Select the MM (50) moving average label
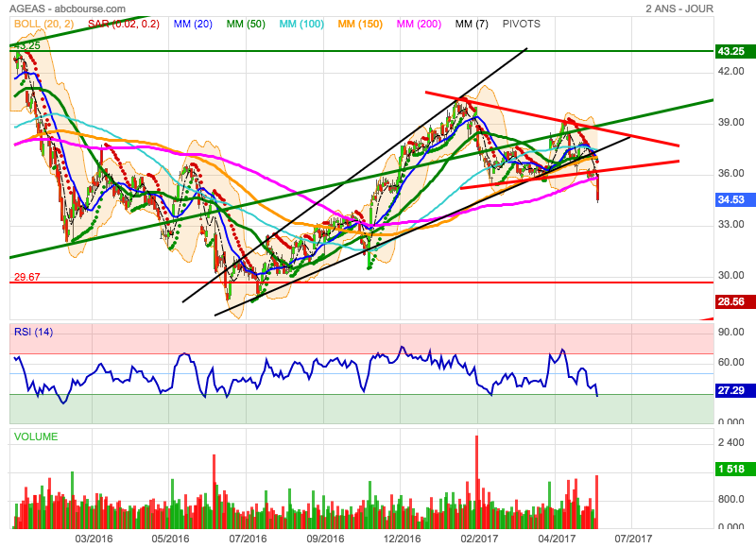 (246, 24)
